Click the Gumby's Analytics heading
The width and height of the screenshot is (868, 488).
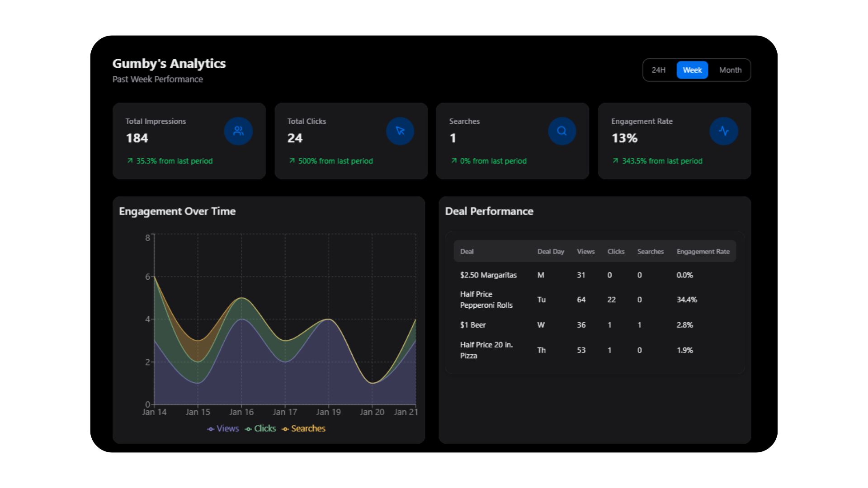tap(169, 64)
